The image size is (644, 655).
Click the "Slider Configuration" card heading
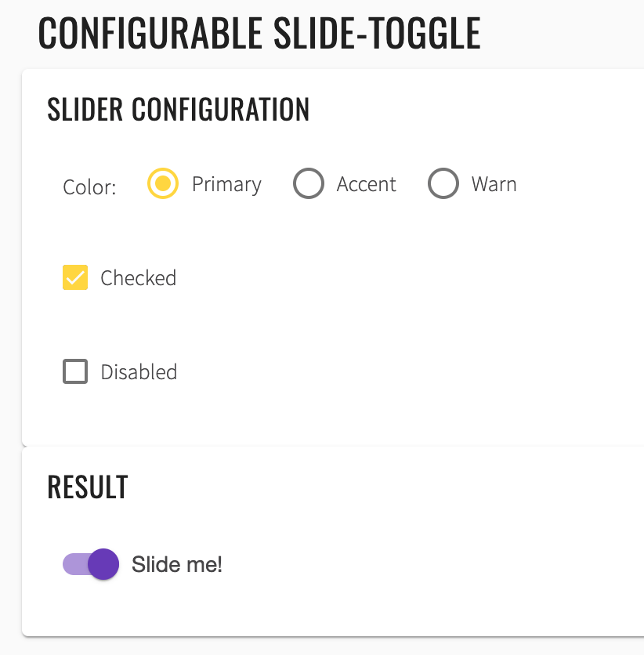tap(179, 110)
